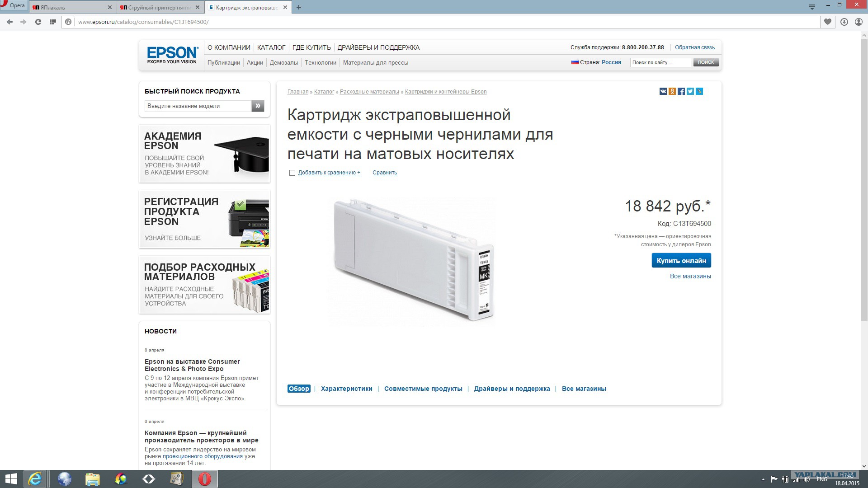Click the site search input field
The width and height of the screenshot is (868, 488).
pos(660,62)
